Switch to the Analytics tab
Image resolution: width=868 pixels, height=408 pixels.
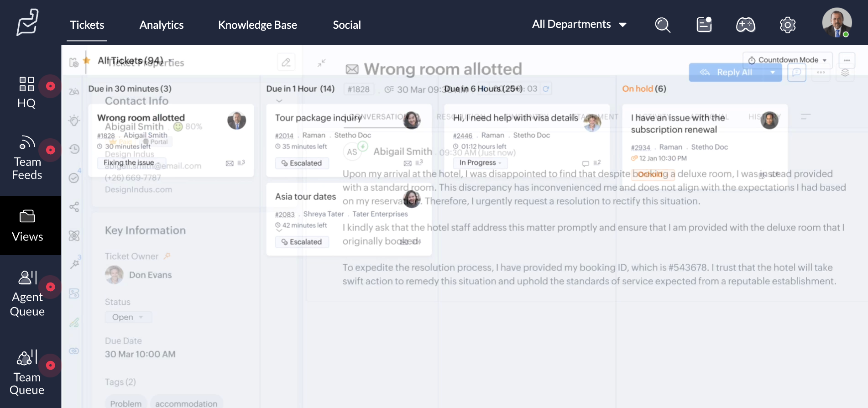click(x=162, y=25)
